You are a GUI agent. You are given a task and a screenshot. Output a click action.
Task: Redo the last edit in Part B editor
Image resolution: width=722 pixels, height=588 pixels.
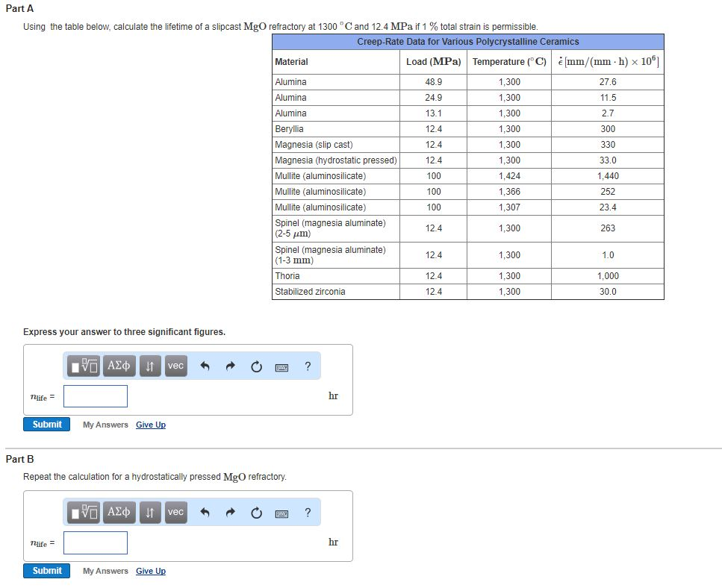[228, 513]
